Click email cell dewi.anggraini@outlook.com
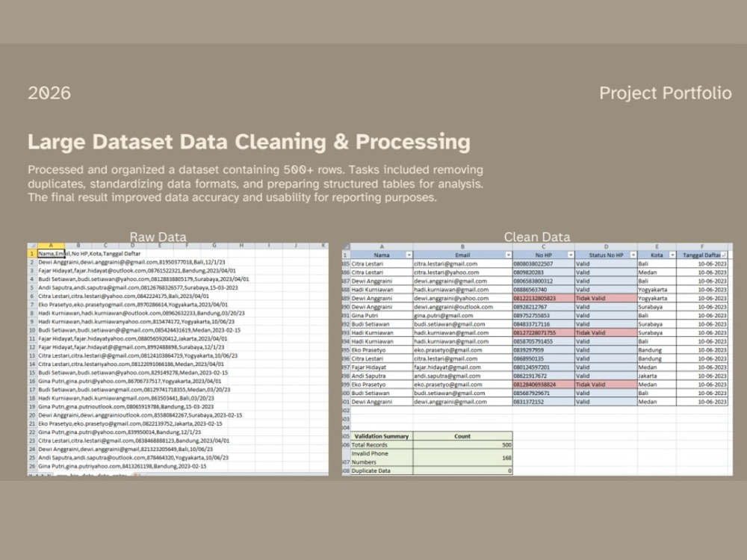Viewport: 747px width, 560px height. [x=462, y=307]
